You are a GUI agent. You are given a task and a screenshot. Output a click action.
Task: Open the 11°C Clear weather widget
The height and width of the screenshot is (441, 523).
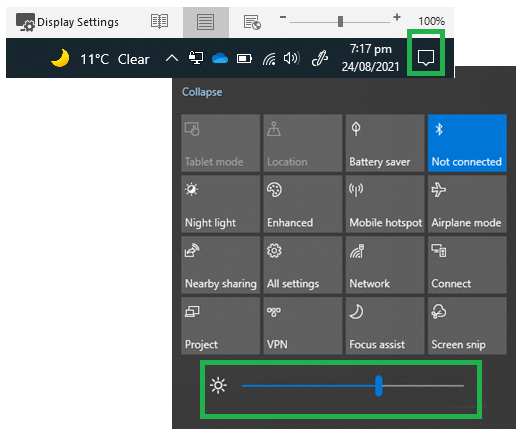(100, 59)
